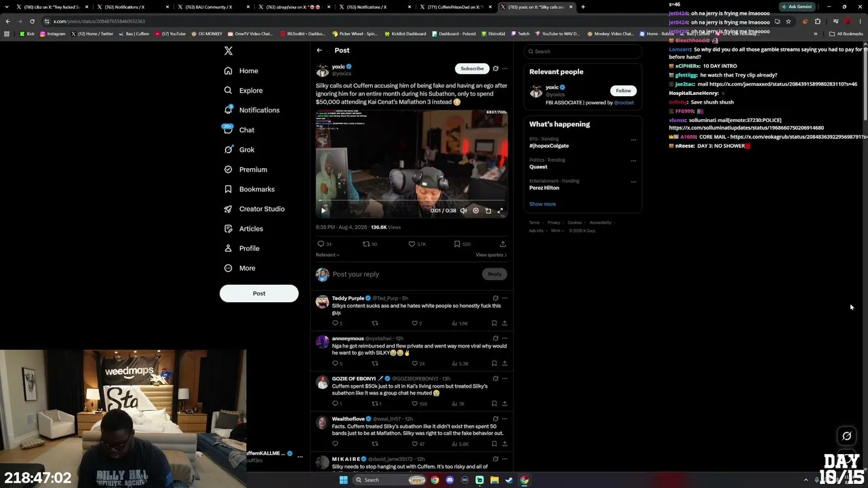Focus the X Search box

tap(583, 52)
